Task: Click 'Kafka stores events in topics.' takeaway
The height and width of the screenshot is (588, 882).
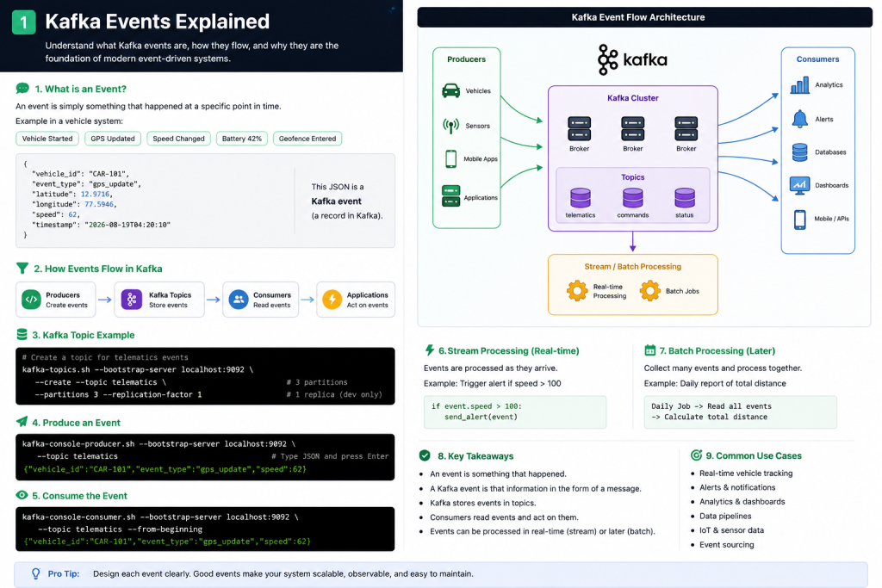Action: [x=482, y=503]
